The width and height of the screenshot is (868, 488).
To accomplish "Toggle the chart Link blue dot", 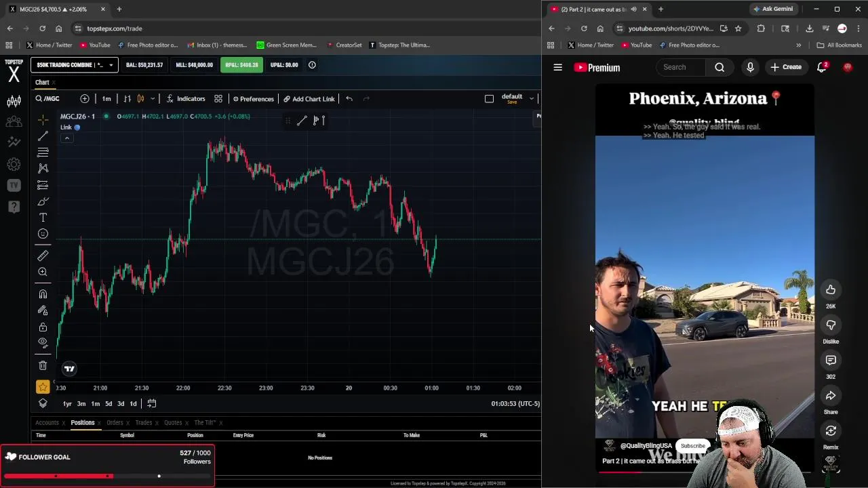I will point(77,127).
